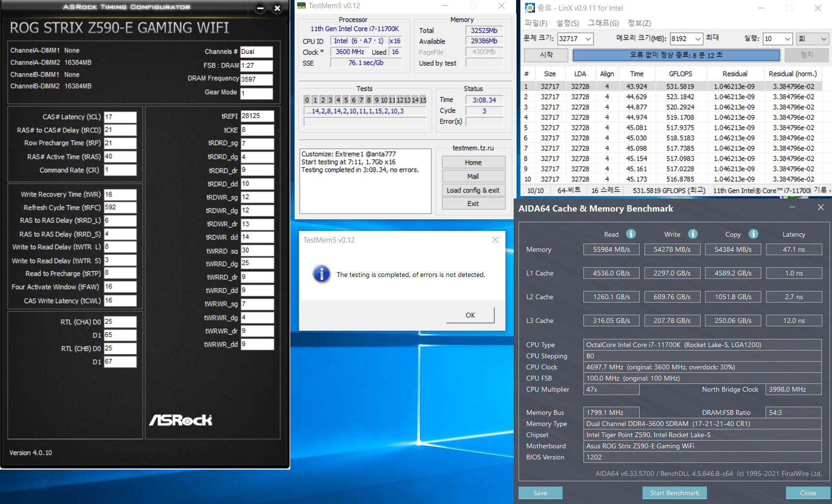This screenshot has height=504, width=832.
Task: Close the ASRock Timing Configurator window
Action: click(277, 8)
